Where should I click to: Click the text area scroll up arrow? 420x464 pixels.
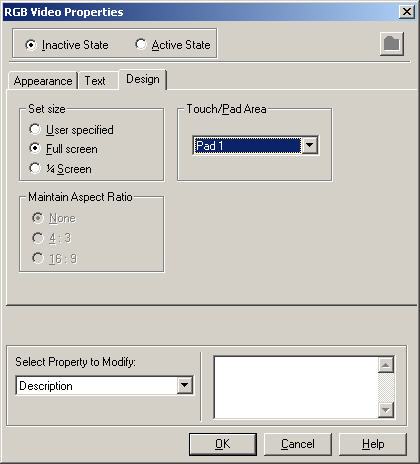point(386,365)
